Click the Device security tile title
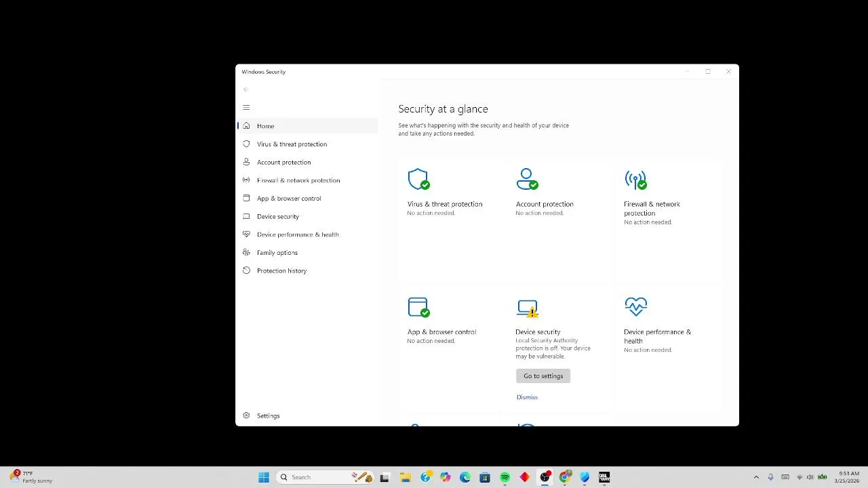This screenshot has height=488, width=868. coord(538,332)
